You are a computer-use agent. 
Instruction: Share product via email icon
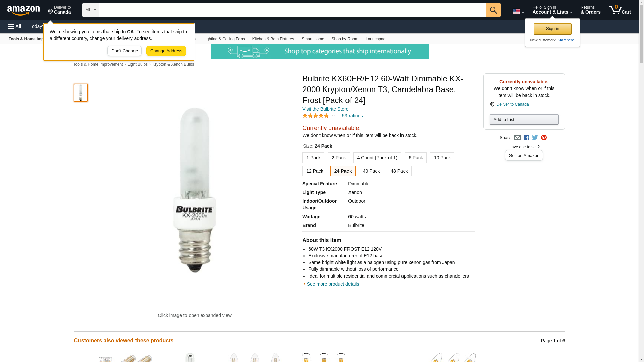517,138
